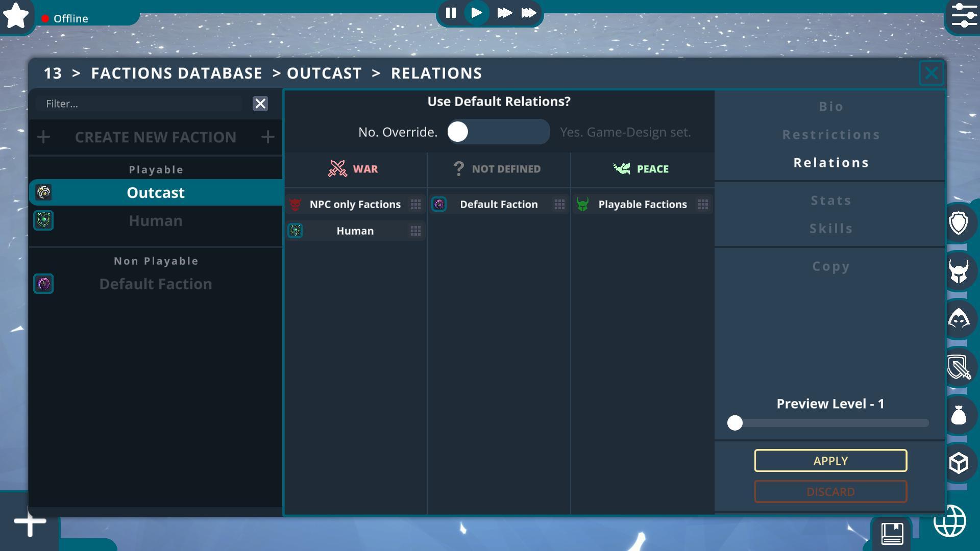Viewport: 980px width, 551px height.
Task: Click Factions Database in breadcrumb
Action: 177,73
